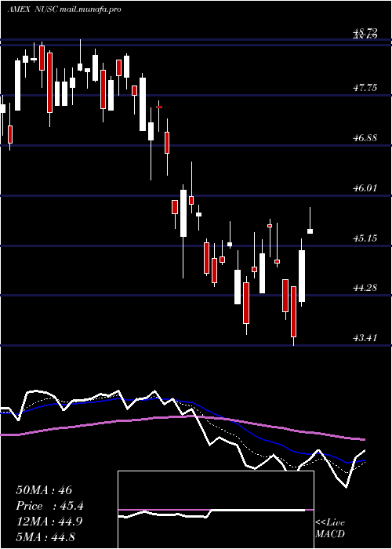Select the 43.41 price level label
This screenshot has height=549, width=392.
point(365,338)
